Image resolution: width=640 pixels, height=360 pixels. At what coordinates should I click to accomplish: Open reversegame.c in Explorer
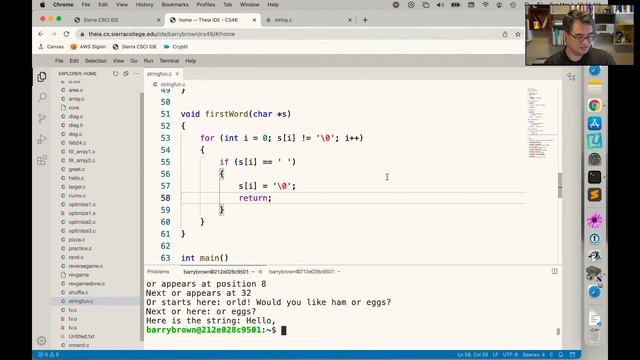click(86, 266)
